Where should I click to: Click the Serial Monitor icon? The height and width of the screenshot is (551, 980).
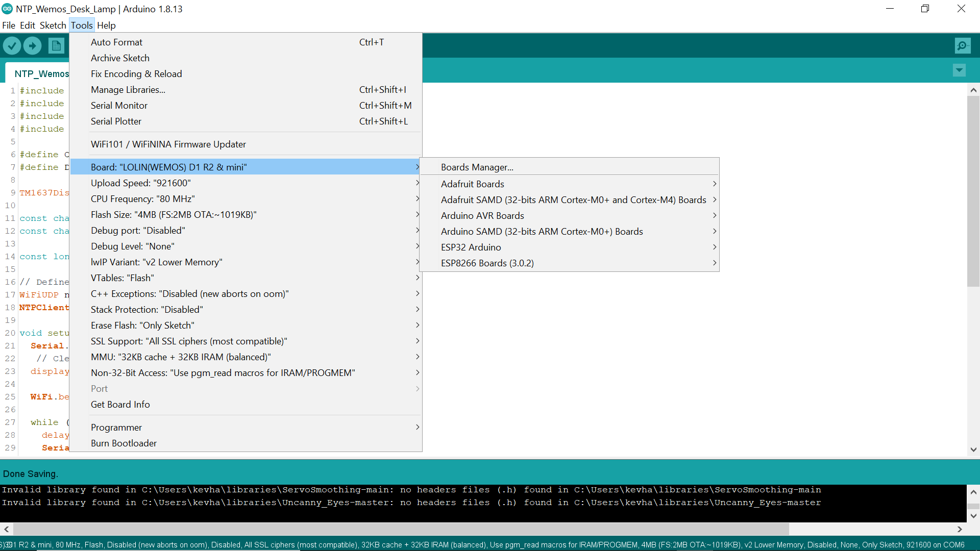pos(963,46)
